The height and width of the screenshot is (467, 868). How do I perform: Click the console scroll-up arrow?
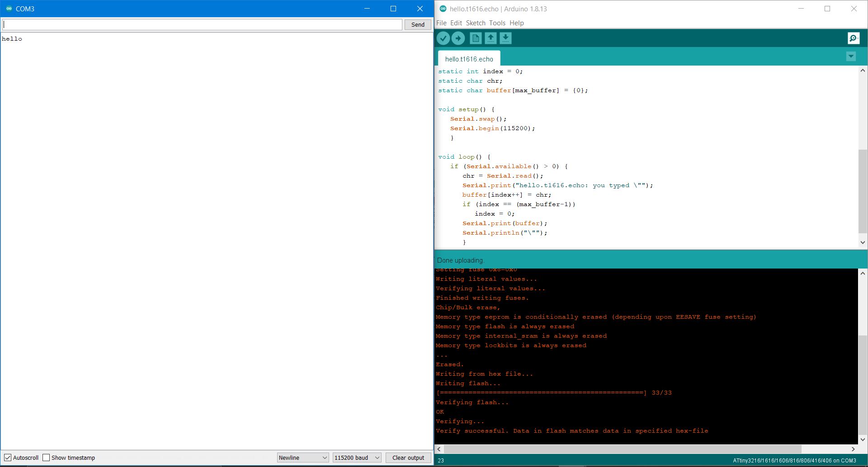[x=863, y=273]
